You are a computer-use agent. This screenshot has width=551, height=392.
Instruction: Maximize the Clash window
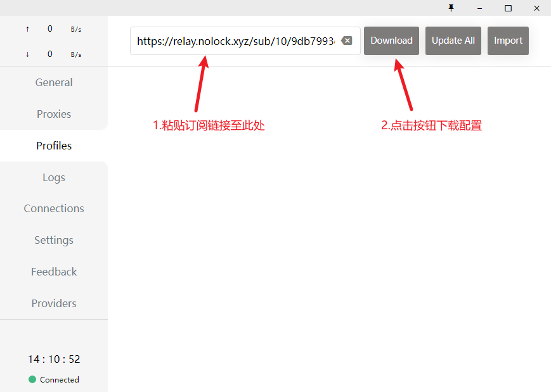click(508, 8)
